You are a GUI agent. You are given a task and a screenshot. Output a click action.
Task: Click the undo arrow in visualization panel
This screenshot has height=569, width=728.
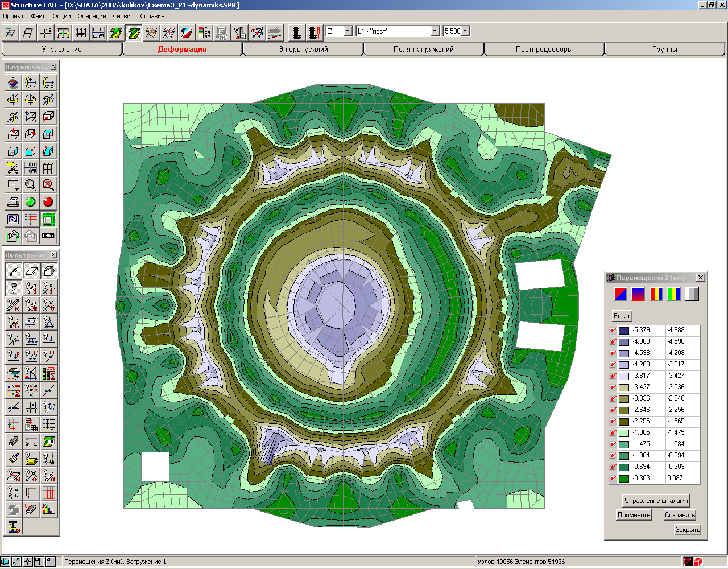pos(13,236)
